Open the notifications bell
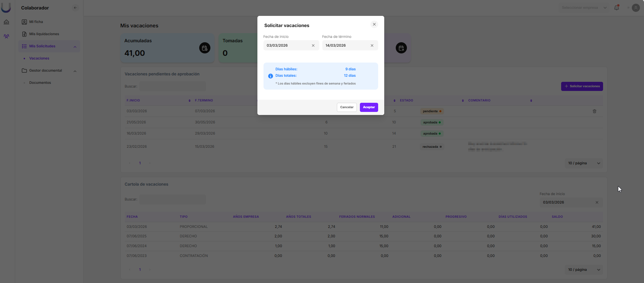The image size is (644, 283). click(616, 8)
